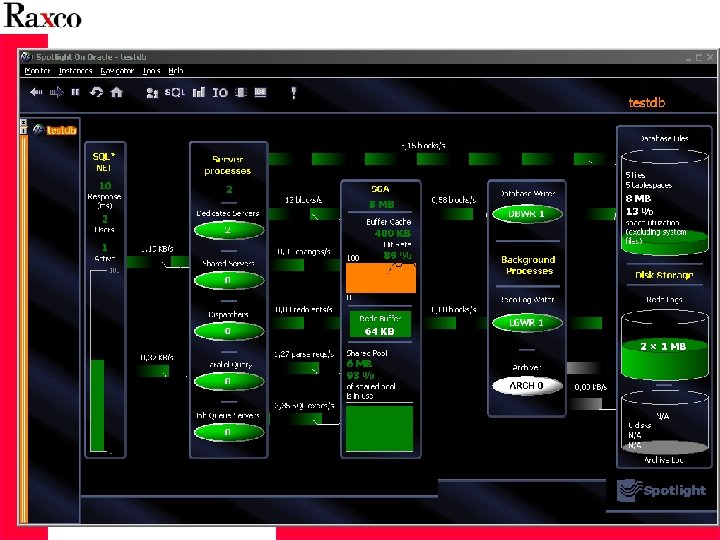The height and width of the screenshot is (540, 720).
Task: Open the activity bar-chart drilldown icon
Action: (x=198, y=92)
